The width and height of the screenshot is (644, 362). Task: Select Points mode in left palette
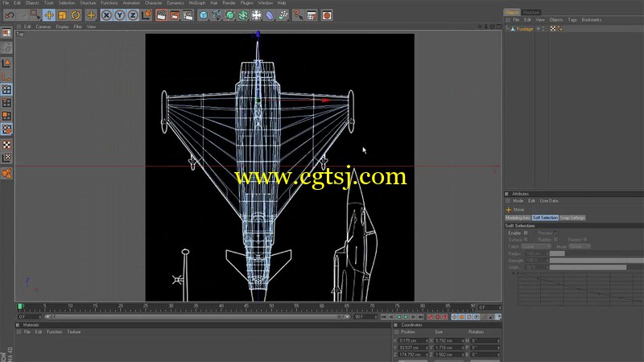point(6,89)
